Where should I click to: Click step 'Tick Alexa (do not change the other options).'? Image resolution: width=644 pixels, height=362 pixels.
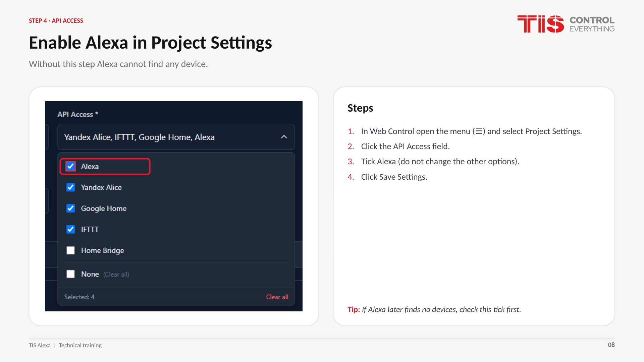[x=440, y=162]
